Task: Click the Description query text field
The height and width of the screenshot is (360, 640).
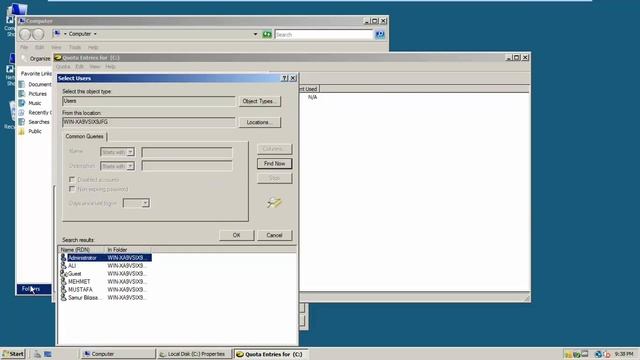Action: point(187,166)
